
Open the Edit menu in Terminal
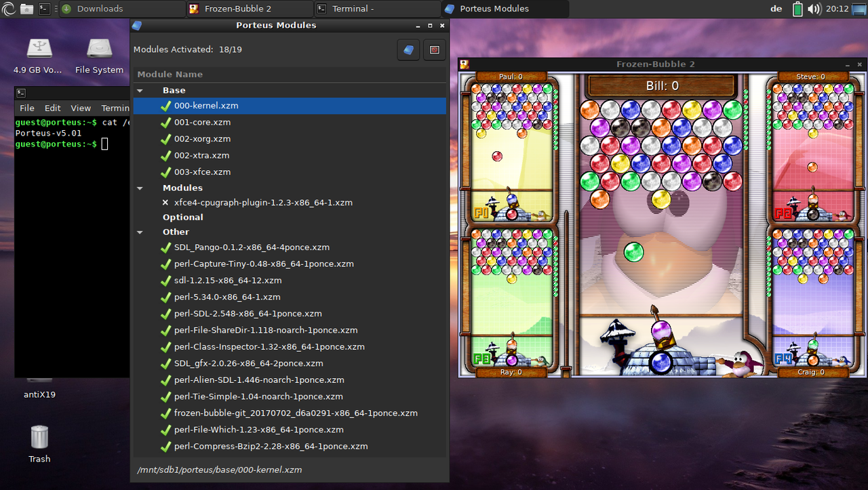(x=52, y=108)
